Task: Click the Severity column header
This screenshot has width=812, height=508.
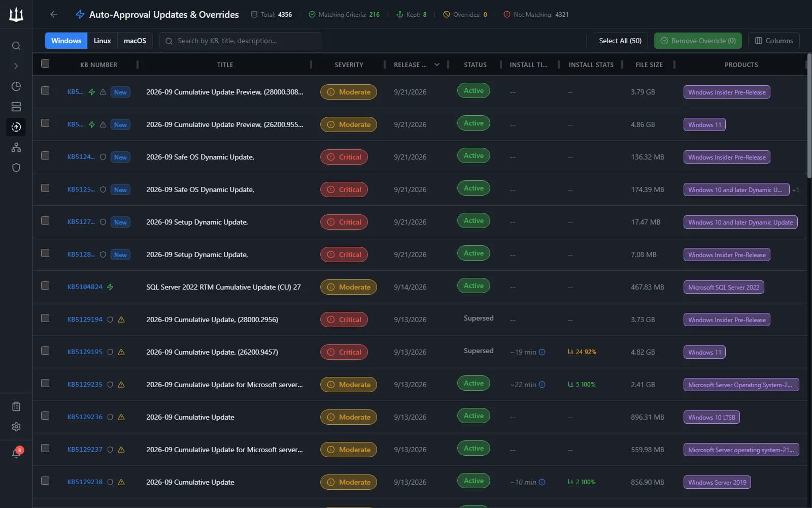Action: tap(349, 65)
